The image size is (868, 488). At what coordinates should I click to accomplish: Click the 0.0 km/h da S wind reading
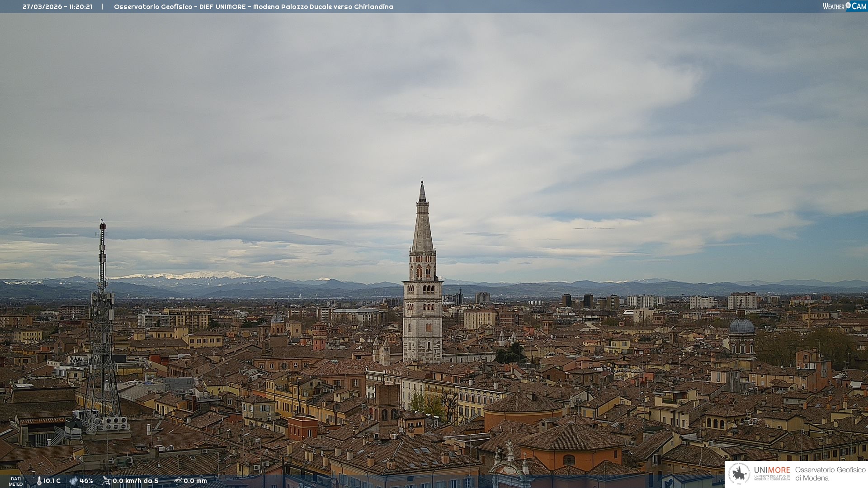click(136, 481)
